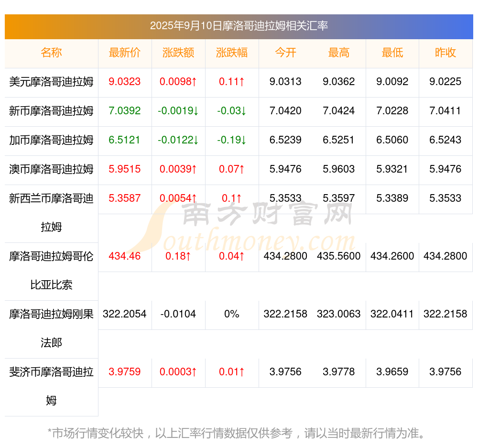
Task: Click the title 2025年9月10日摩洛哥迪拉姆相关汇率
Action: pos(239,26)
